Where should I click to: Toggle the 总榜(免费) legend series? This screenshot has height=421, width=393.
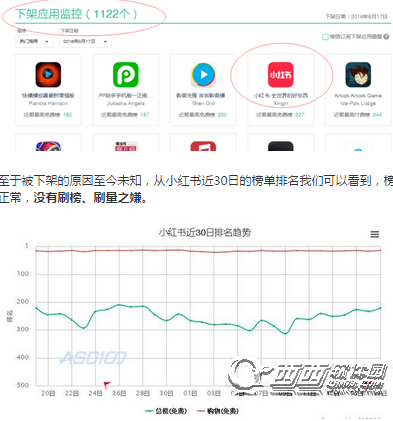click(166, 411)
